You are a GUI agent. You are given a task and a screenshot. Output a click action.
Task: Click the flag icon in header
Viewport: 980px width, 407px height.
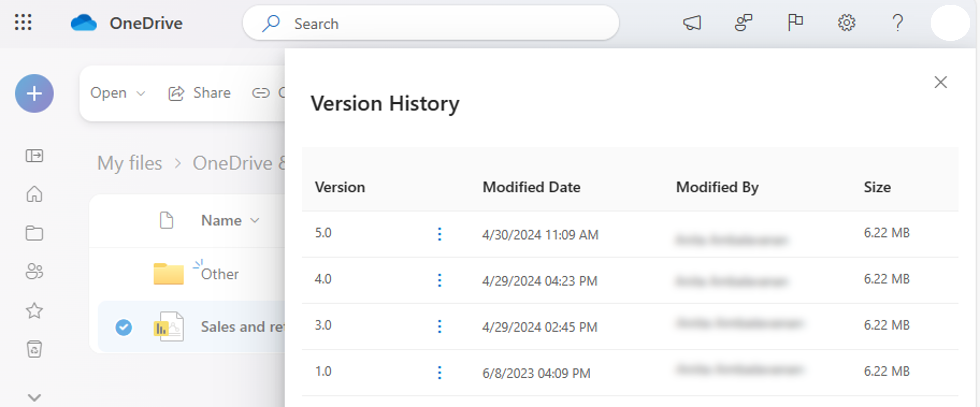click(795, 23)
